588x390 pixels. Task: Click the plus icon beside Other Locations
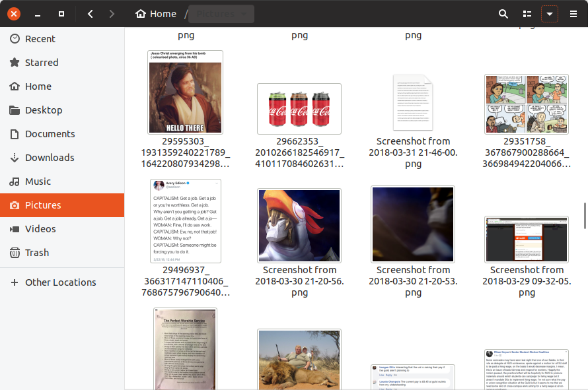pyautogui.click(x=15, y=282)
